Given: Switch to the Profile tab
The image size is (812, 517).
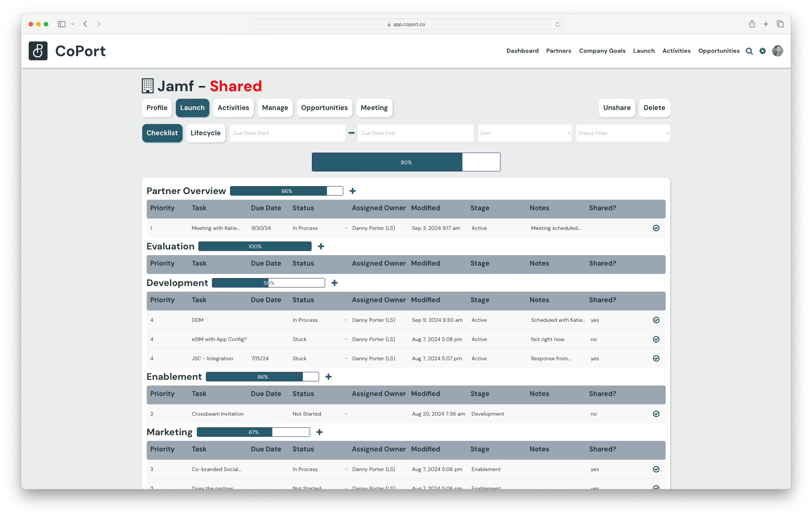Looking at the screenshot, I should pyautogui.click(x=157, y=108).
